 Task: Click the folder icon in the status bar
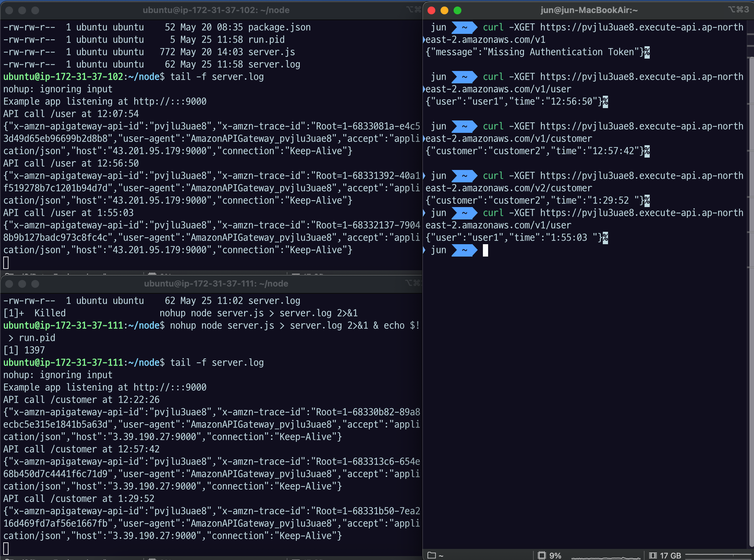(x=431, y=555)
